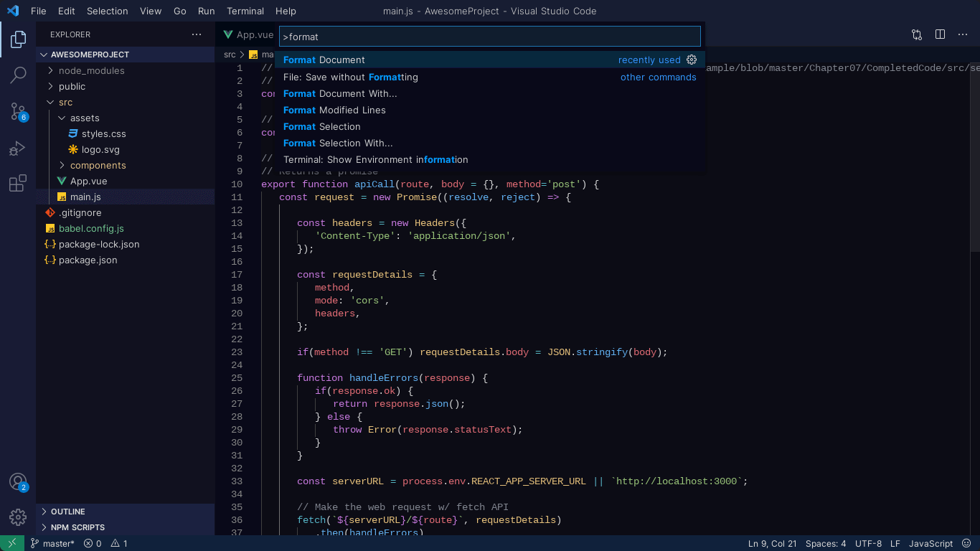Collapse the AWESOMEPROJECT root folder
Screen dimensions: 980x551
pyautogui.click(x=126, y=55)
